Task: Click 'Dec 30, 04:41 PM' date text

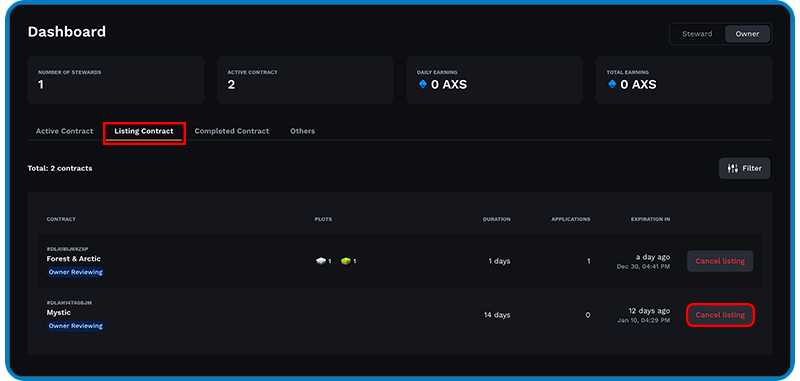Action: click(x=643, y=267)
